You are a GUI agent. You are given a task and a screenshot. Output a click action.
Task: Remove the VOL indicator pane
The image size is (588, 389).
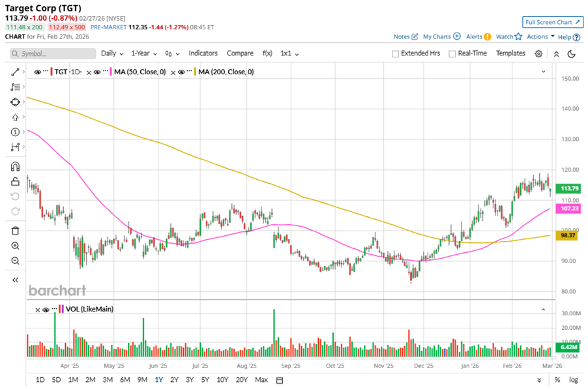click(38, 310)
